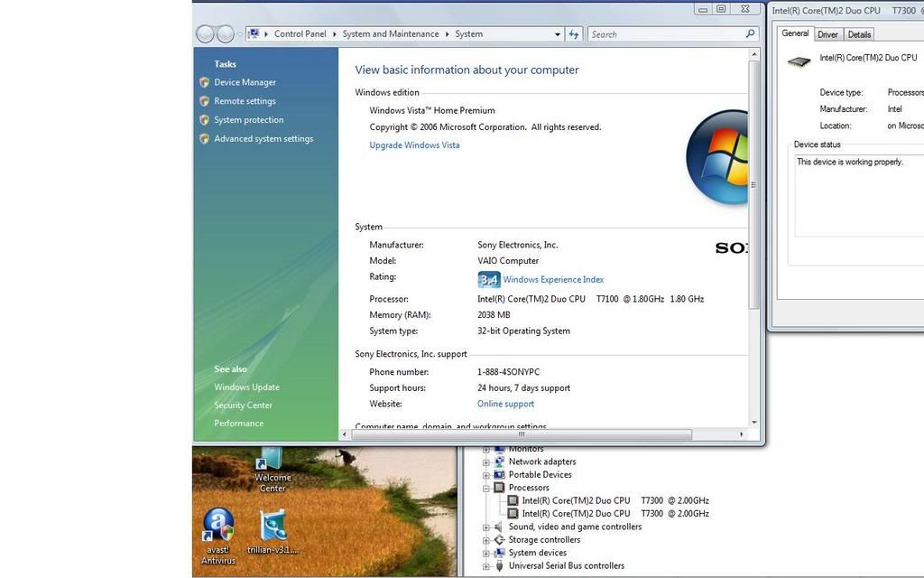The width and height of the screenshot is (924, 578).
Task: Click the Windows Vista logo orb image
Action: pos(717,157)
